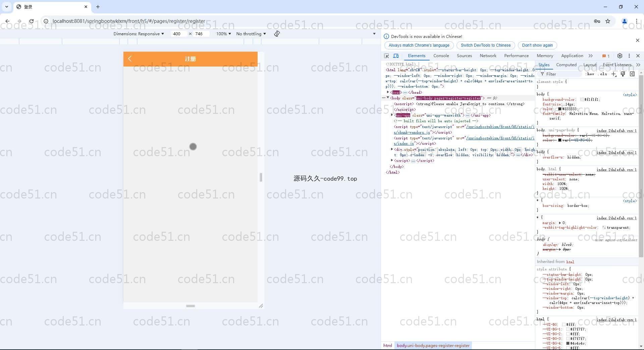Toggle the :hov element state panel
The width and height of the screenshot is (644, 350).
click(590, 74)
